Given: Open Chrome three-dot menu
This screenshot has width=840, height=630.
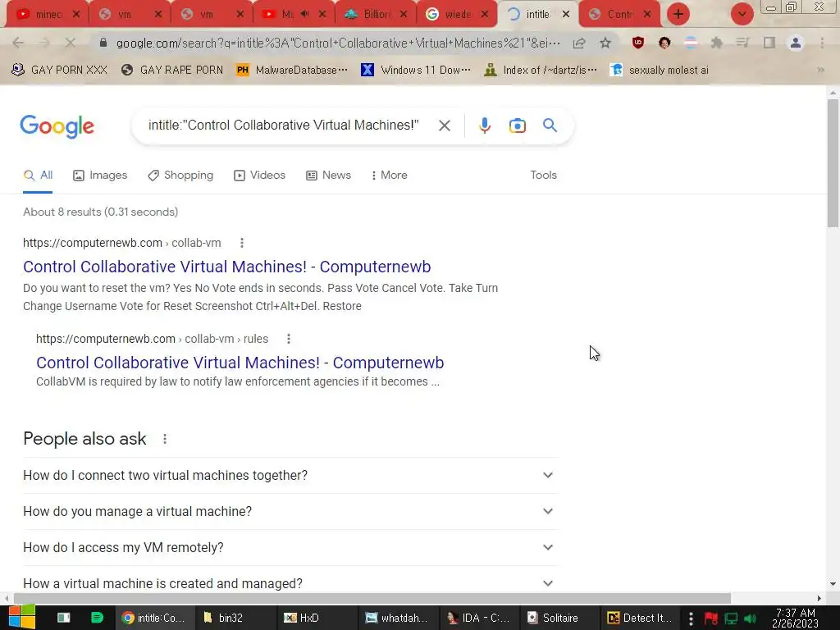Looking at the screenshot, I should tap(822, 43).
